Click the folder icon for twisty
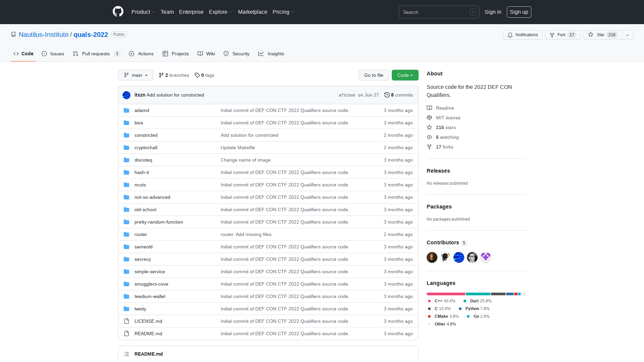The width and height of the screenshot is (644, 362). tap(126, 309)
